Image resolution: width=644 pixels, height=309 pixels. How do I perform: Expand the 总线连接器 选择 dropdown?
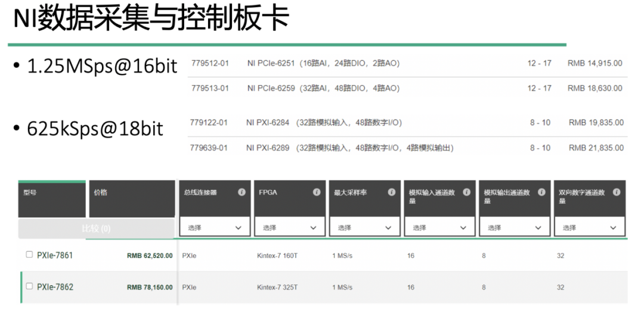pos(215,227)
